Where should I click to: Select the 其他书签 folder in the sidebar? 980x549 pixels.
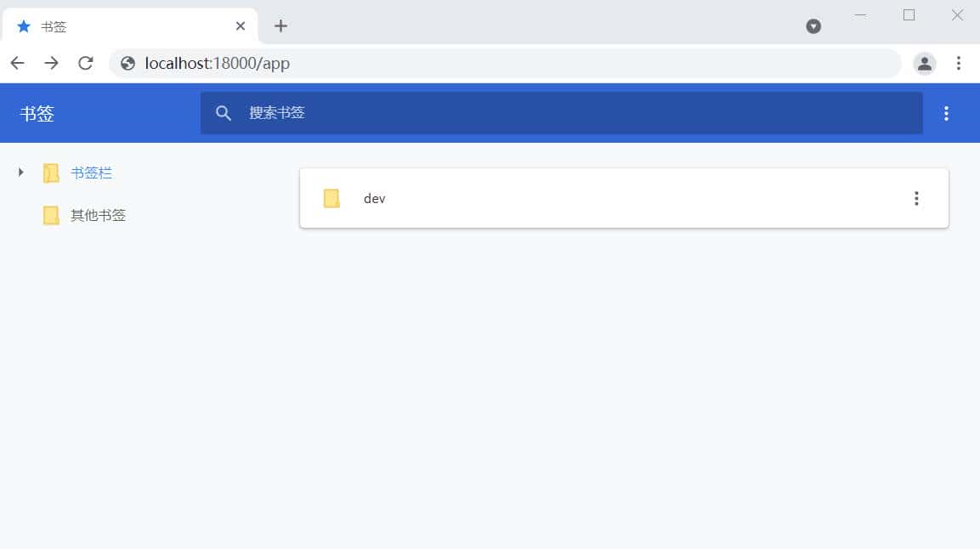click(x=96, y=214)
